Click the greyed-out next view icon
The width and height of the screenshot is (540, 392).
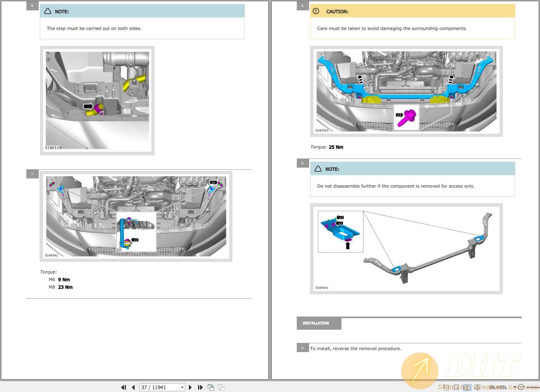point(221,387)
